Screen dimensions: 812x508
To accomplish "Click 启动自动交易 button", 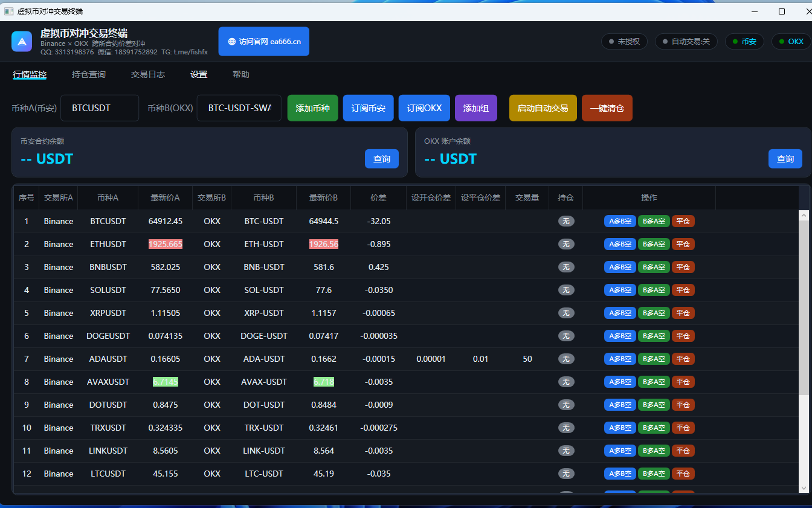I will [543, 108].
